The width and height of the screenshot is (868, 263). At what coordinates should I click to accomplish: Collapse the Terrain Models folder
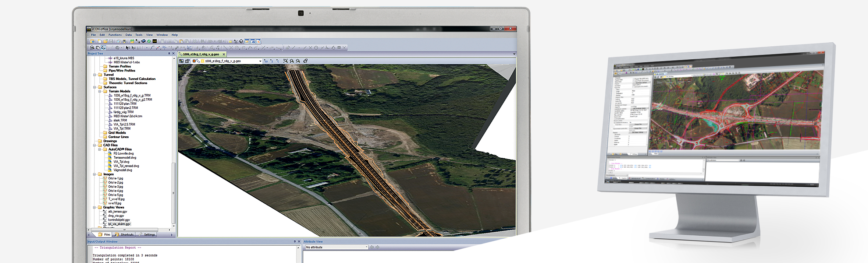pos(100,91)
